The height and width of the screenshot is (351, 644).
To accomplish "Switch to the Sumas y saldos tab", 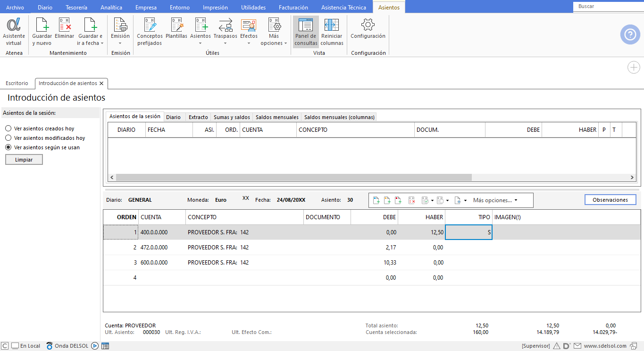I will (232, 117).
